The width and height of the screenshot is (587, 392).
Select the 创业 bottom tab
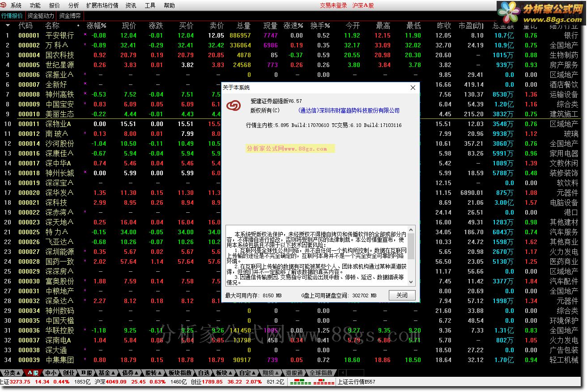68,373
